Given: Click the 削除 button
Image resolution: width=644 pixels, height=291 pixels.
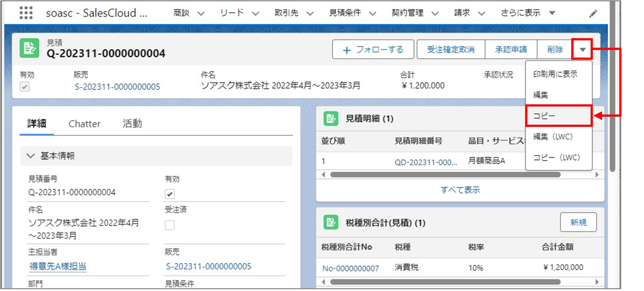Looking at the screenshot, I should point(555,49).
